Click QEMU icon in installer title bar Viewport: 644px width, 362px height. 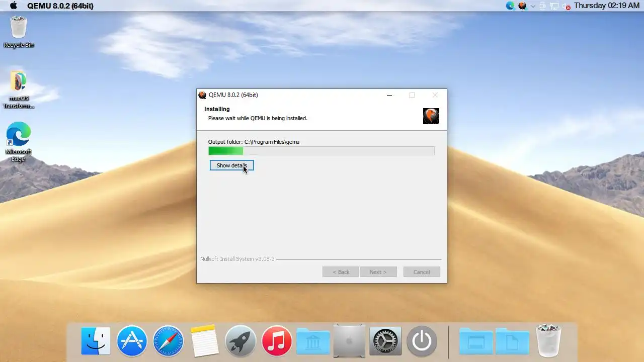pos(202,95)
